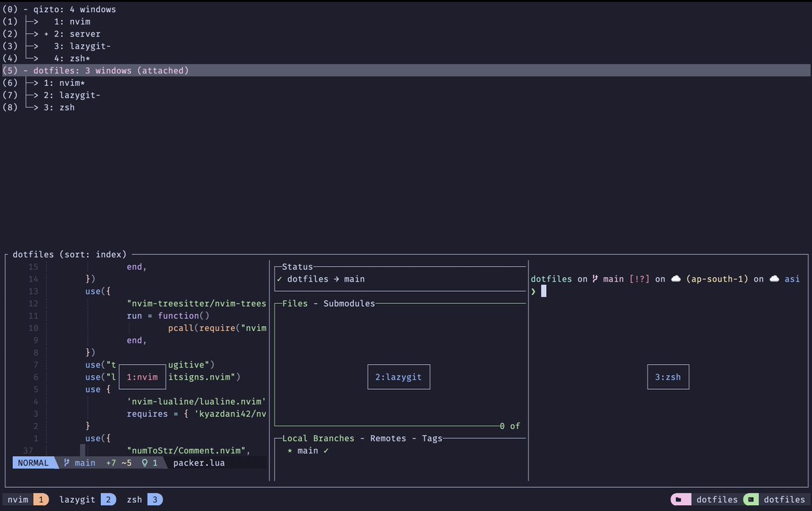Pick qizto's 3: lazygit- window

click(406, 46)
